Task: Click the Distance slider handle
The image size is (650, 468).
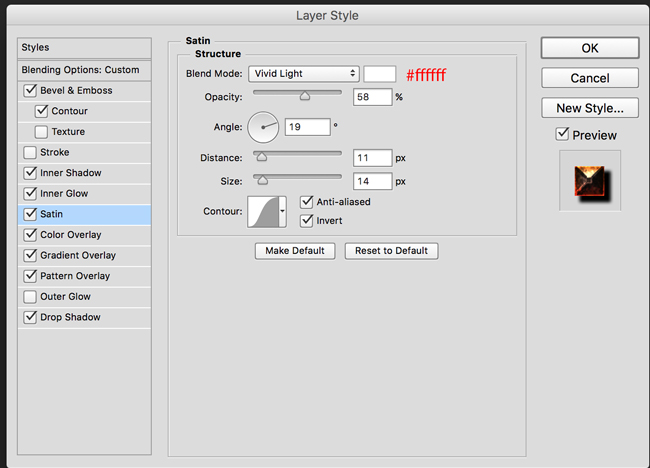Action: 262,157
